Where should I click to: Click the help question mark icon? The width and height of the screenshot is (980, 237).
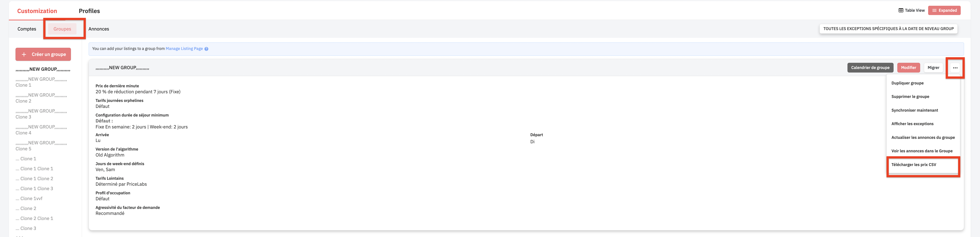[x=206, y=49]
